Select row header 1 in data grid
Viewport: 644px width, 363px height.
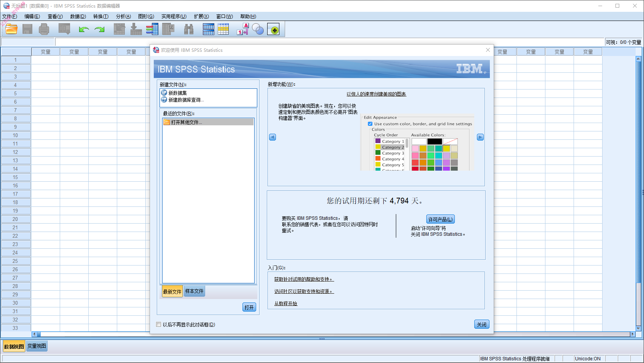click(x=16, y=60)
